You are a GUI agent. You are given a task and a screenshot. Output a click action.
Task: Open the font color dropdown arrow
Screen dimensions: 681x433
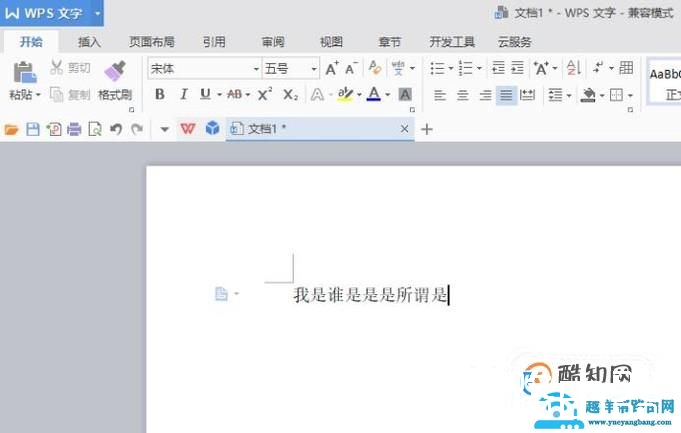coord(388,94)
